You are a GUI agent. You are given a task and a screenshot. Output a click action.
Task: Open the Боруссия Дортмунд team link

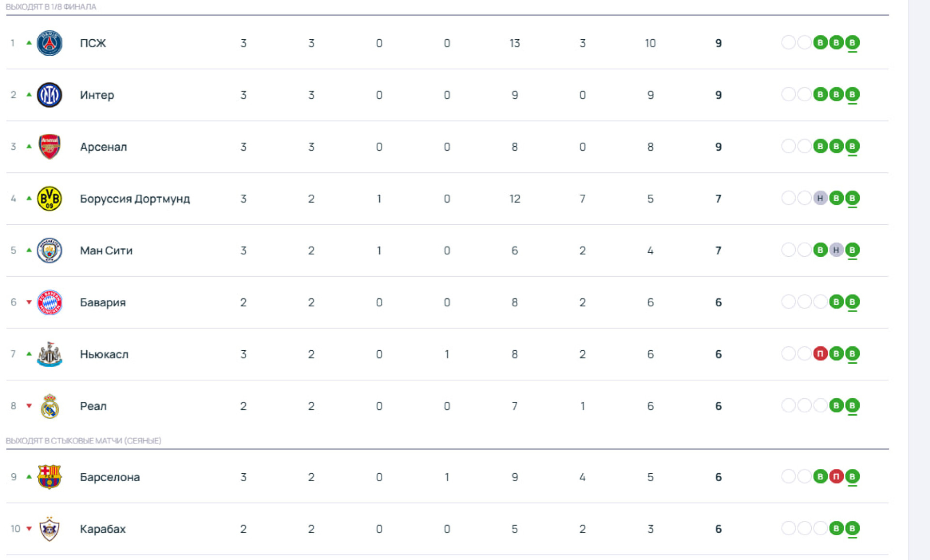tap(135, 199)
